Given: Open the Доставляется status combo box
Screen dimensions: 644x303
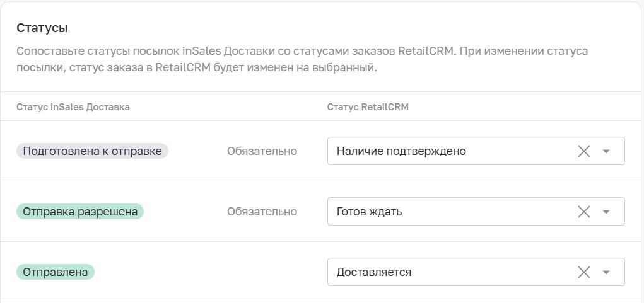Looking at the screenshot, I should 476,272.
